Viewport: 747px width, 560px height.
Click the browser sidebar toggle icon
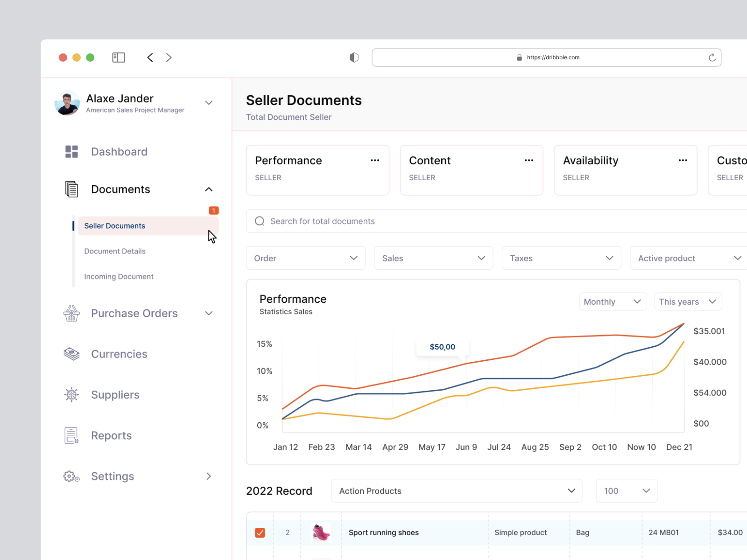119,57
